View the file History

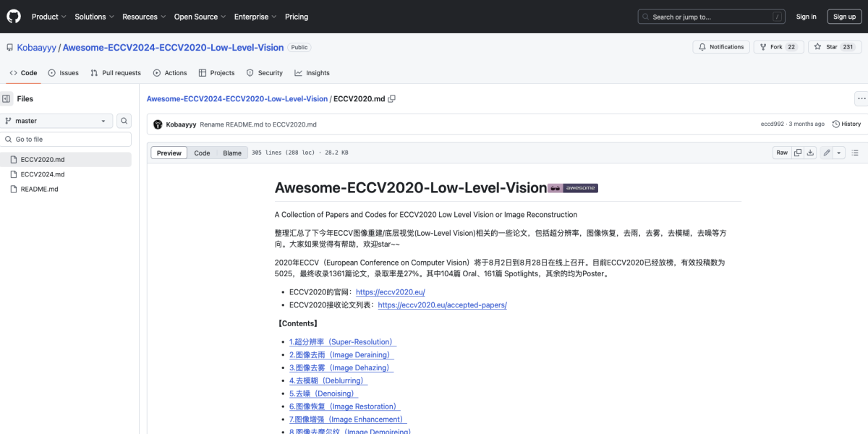click(x=846, y=123)
